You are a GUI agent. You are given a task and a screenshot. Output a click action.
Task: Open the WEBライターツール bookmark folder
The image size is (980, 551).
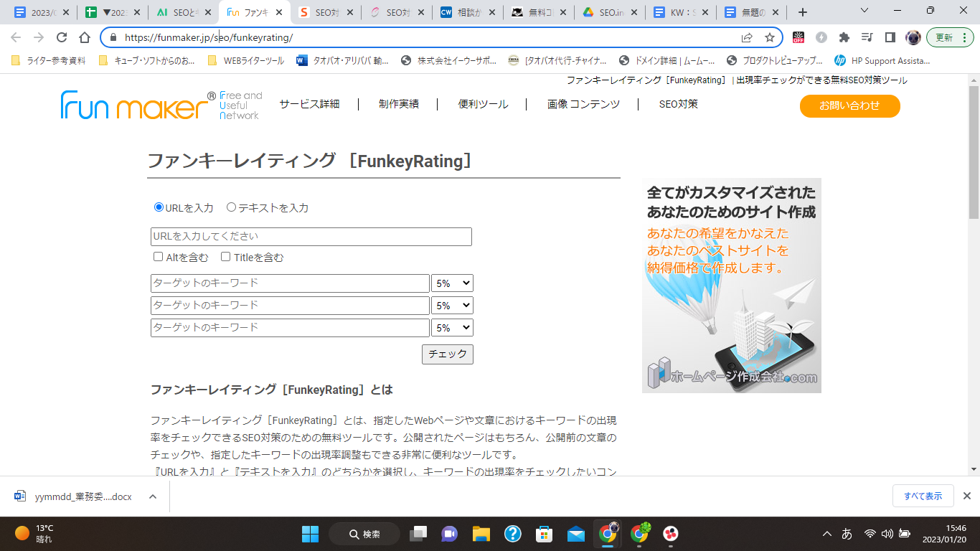click(246, 61)
